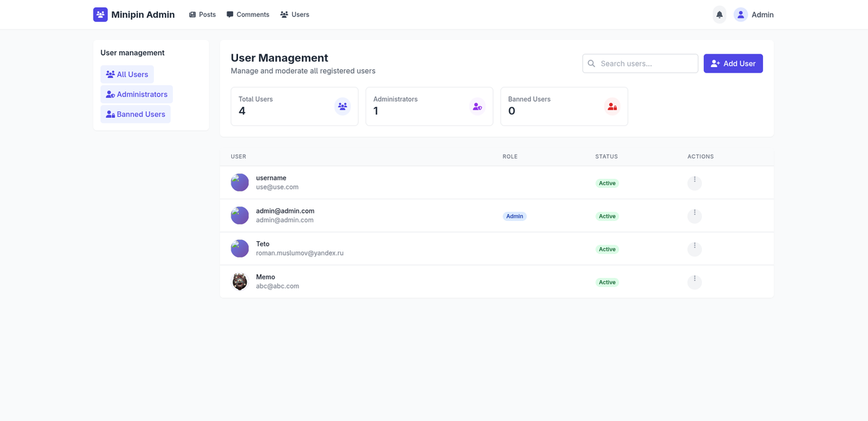
Task: Click the Banned Users card lock icon
Action: pyautogui.click(x=612, y=106)
